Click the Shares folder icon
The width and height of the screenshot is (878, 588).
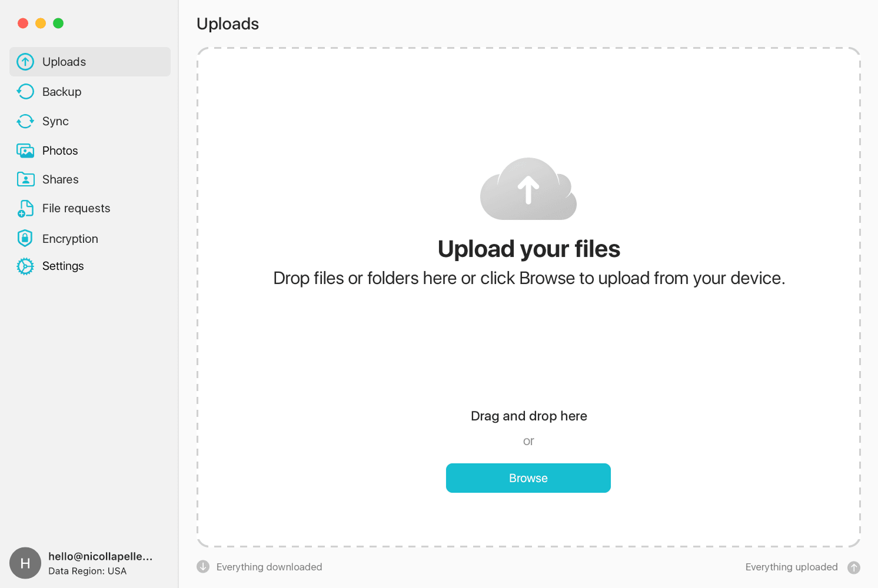[x=25, y=179]
